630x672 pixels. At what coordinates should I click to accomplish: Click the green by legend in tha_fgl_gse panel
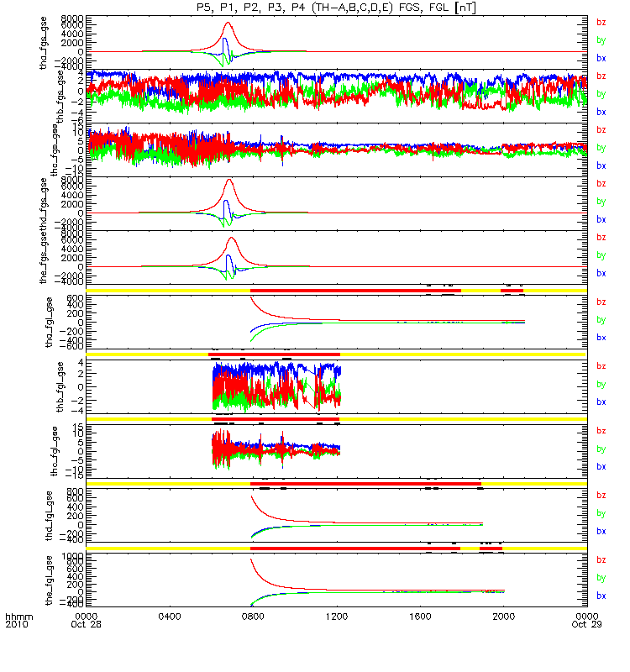tap(601, 320)
